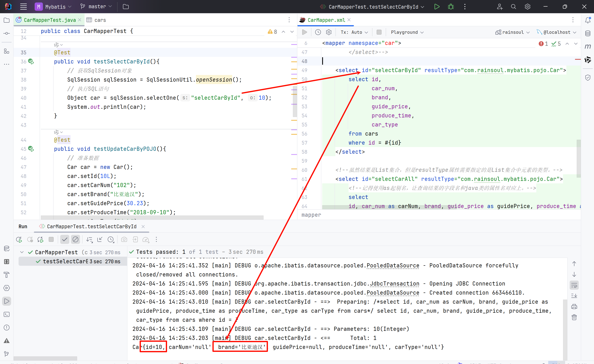Click the left editor horizontal scrollbar
Screen dimensions: 594x364
tap(152, 217)
